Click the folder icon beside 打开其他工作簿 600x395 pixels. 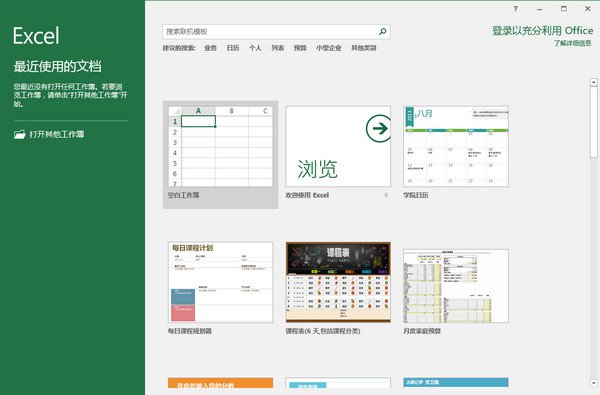pos(20,134)
